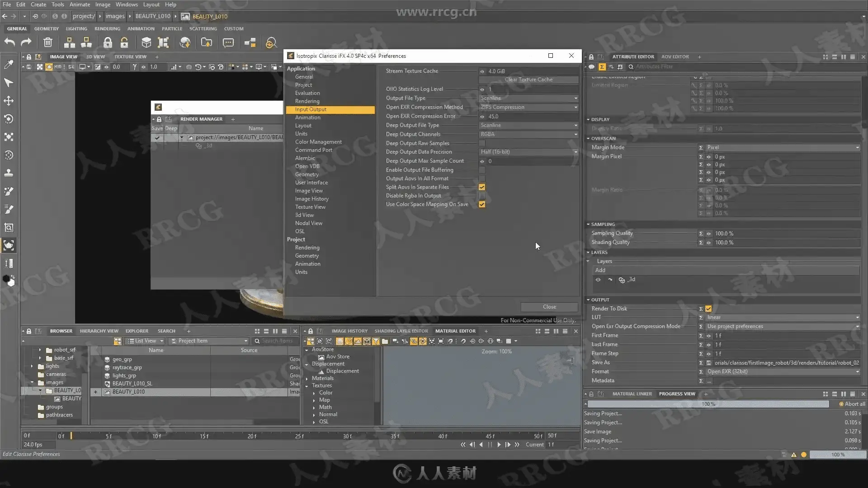Viewport: 868px width, 488px height.
Task: Switch to the AOV Editor tab
Action: point(675,57)
